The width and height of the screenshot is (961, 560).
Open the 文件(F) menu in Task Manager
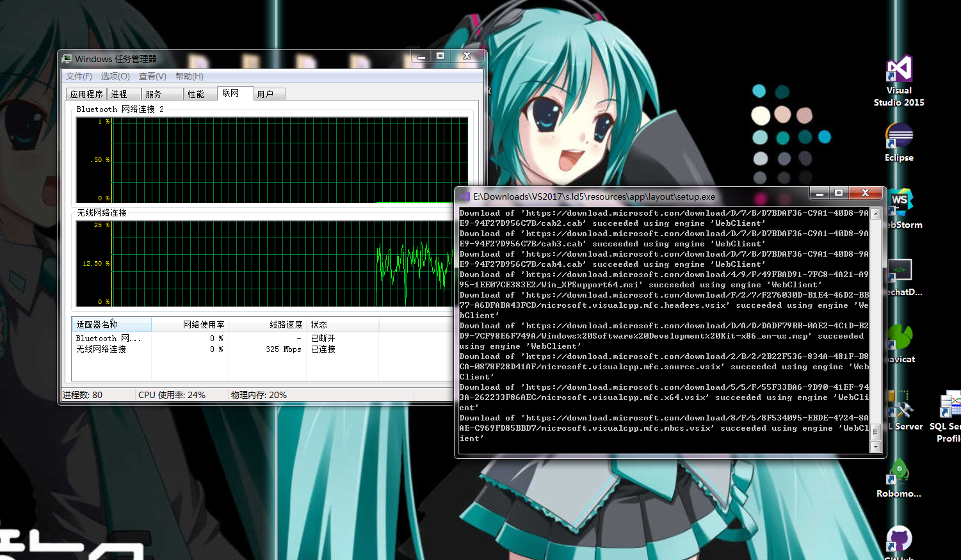click(x=79, y=76)
